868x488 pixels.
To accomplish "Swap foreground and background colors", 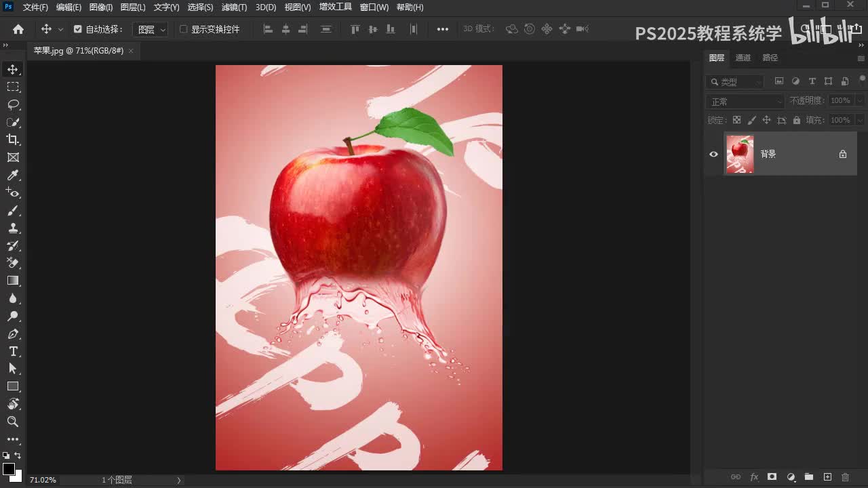I will [18, 455].
